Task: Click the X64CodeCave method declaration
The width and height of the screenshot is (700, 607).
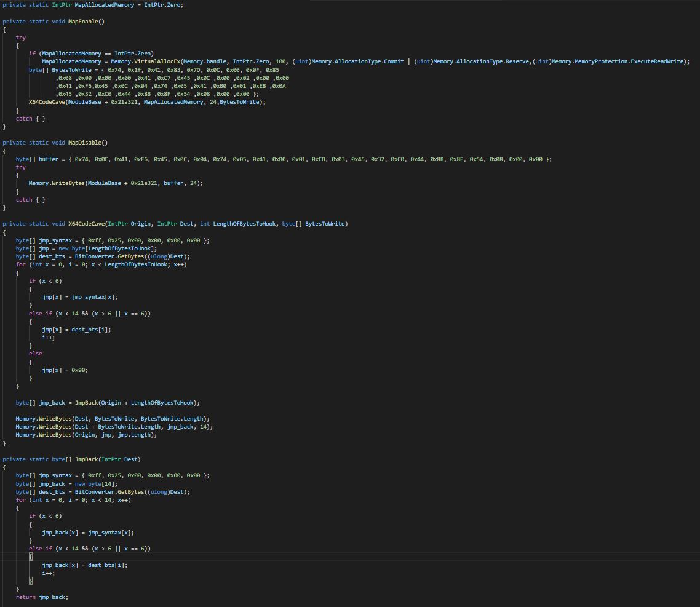Action: click(87, 223)
